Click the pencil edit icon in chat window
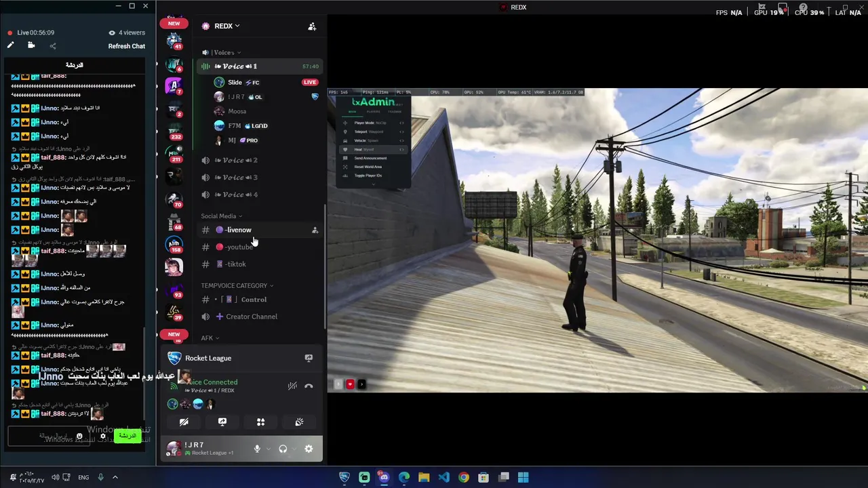This screenshot has width=868, height=488. point(10,45)
